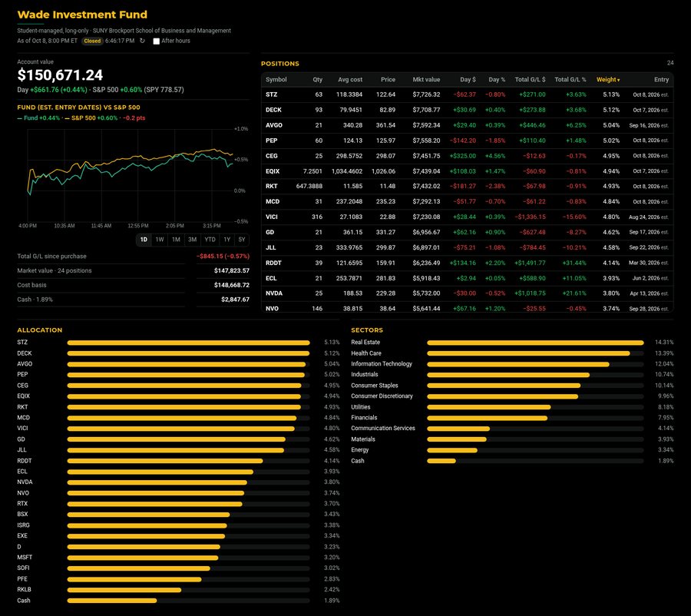Viewport: 691px width, 616px height.
Task: Sort positions by Price column header
Action: (388, 80)
